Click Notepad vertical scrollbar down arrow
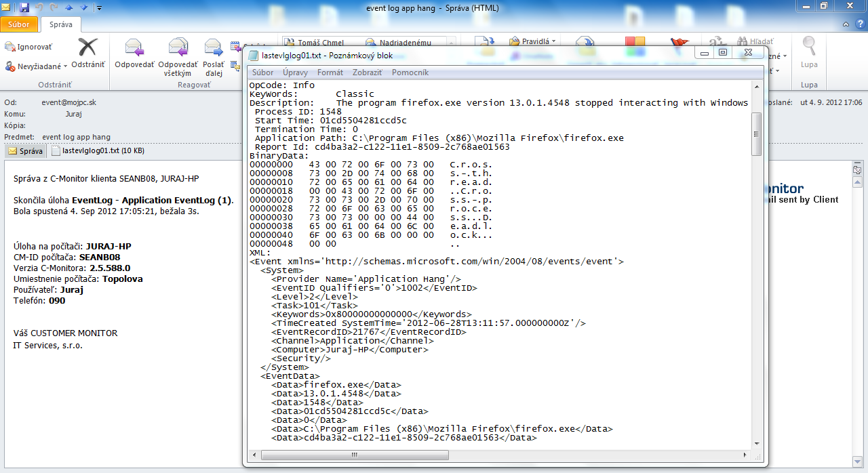Screen dimensions: 868x473 pos(757,443)
